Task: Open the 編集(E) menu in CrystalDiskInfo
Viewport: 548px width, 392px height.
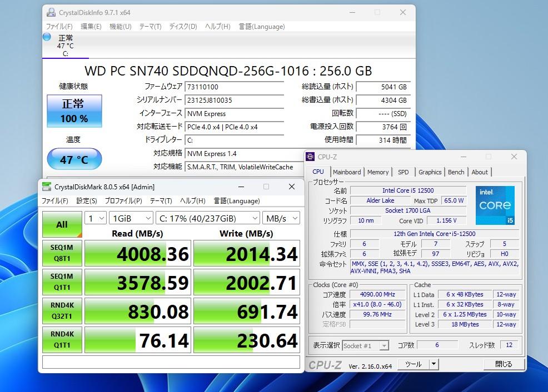Action: tap(91, 27)
